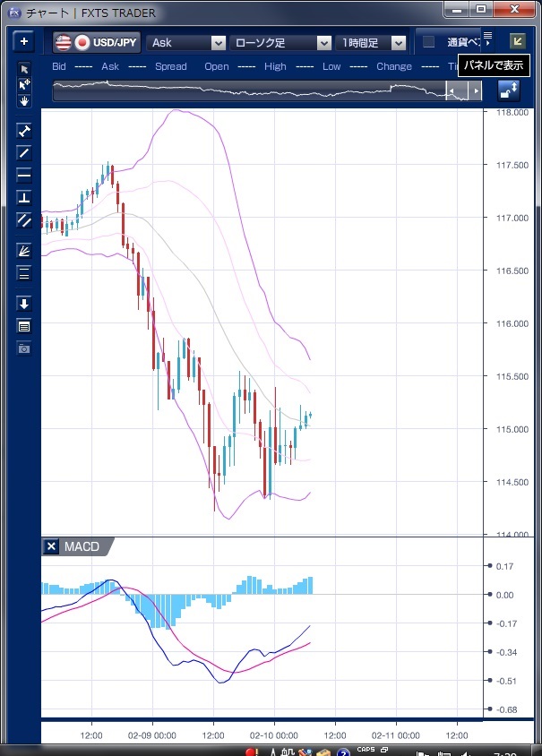The height and width of the screenshot is (756, 542).
Task: Select the hand pan tool
Action: (x=24, y=100)
